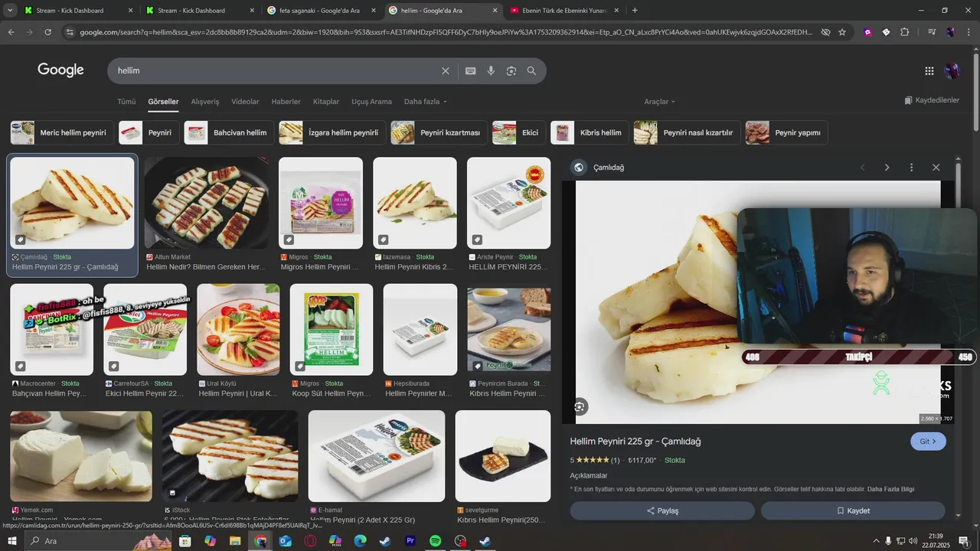980x551 pixels.
Task: Go back to the previous page
Action: 11,32
